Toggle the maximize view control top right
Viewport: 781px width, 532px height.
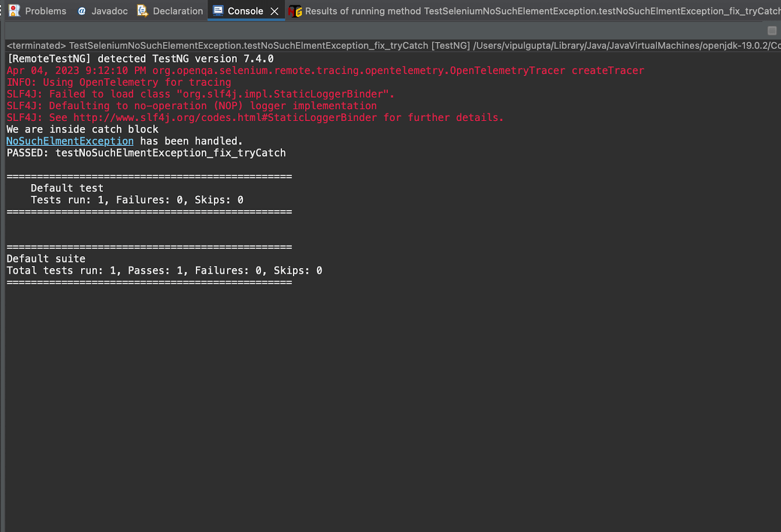[x=772, y=30]
